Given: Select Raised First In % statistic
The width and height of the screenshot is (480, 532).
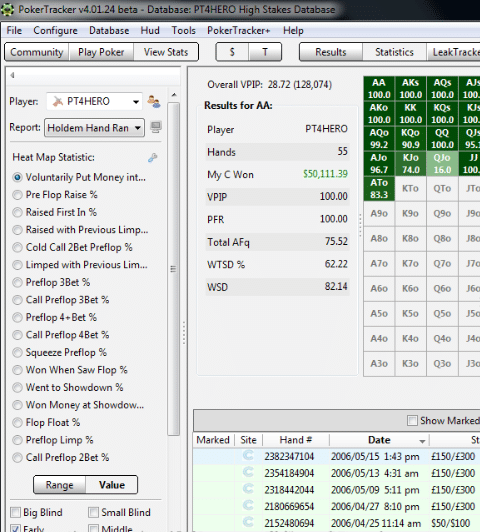Looking at the screenshot, I should (x=17, y=212).
